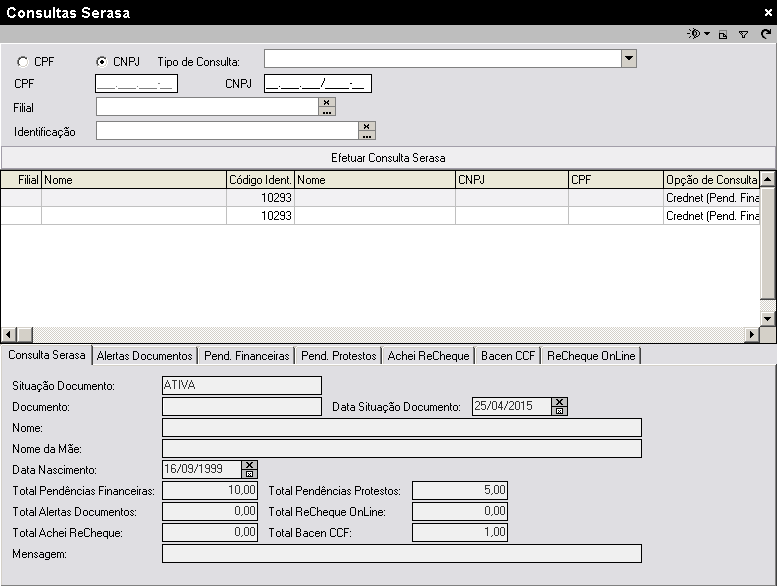Click the Total ReCheque OnLine value field
Viewport: 777px width, 586px height.
pos(460,511)
